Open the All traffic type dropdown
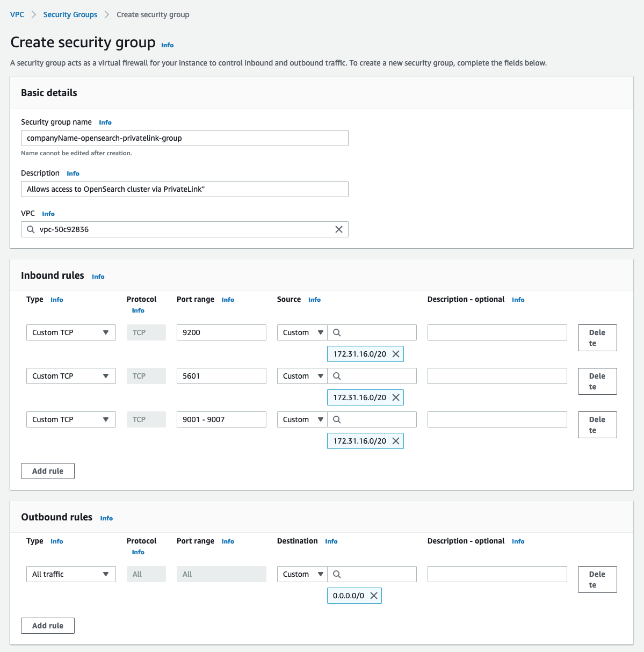The image size is (644, 652). pyautogui.click(x=71, y=574)
